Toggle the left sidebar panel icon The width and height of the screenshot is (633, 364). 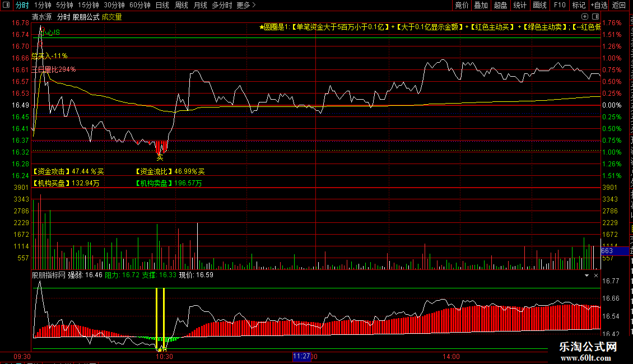[x=6, y=5]
